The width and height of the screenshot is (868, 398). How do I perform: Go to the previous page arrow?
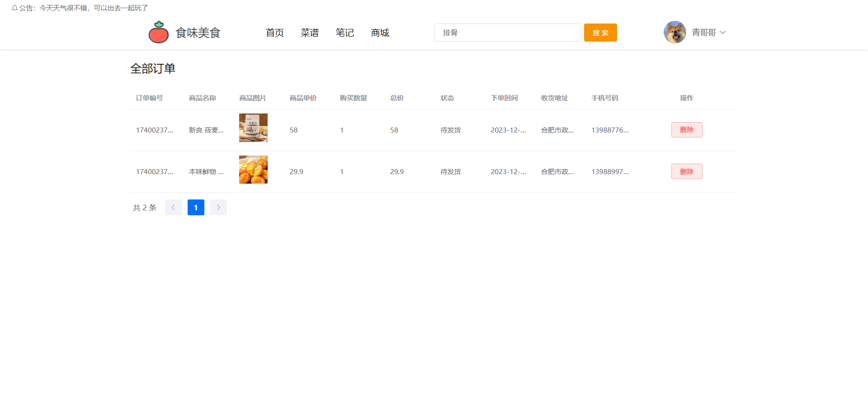tap(173, 208)
